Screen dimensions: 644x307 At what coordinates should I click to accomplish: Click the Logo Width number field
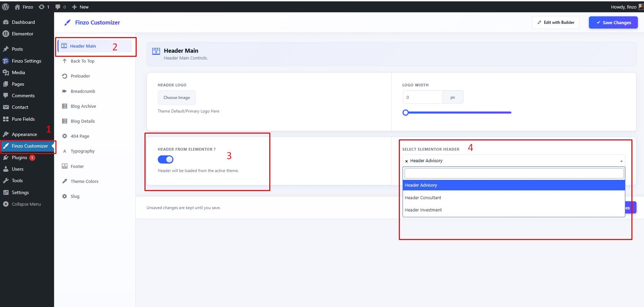tap(423, 97)
